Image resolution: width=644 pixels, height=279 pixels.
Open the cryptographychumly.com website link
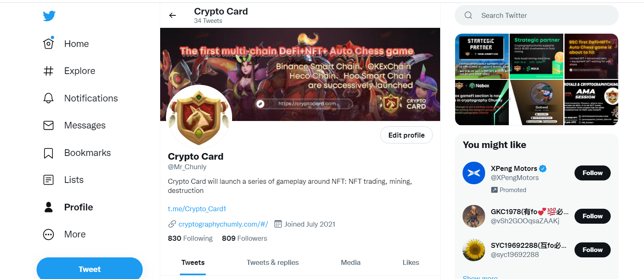pyautogui.click(x=223, y=224)
